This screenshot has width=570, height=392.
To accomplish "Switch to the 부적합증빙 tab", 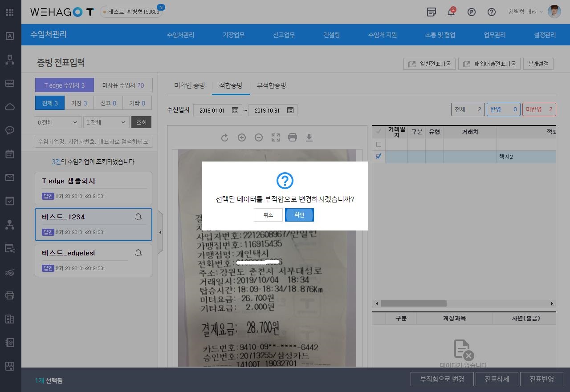I will [271, 85].
